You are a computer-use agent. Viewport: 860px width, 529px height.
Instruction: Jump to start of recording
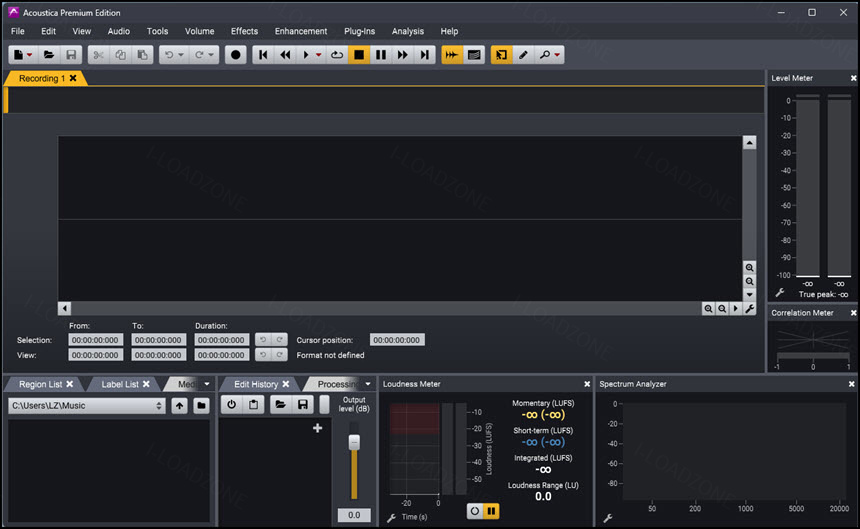coord(263,55)
